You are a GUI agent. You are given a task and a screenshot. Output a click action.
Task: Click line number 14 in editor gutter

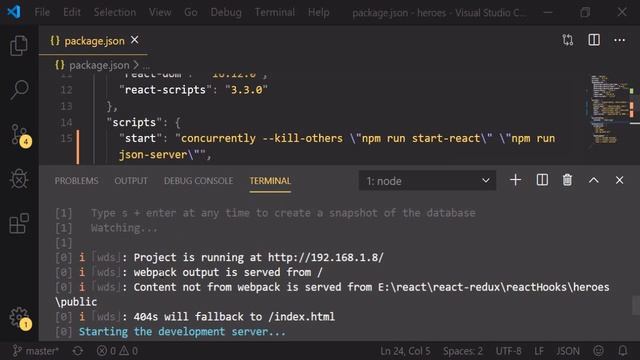[66, 122]
